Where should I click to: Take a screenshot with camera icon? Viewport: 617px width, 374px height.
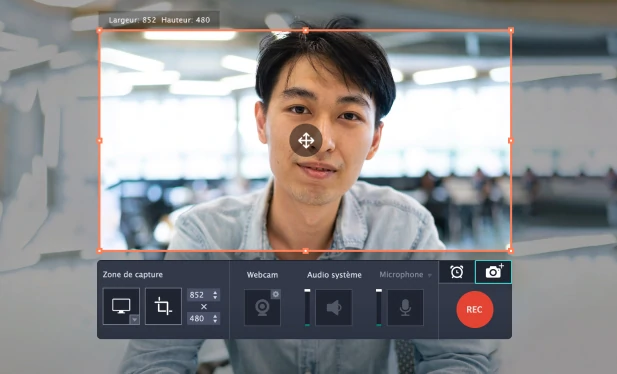pyautogui.click(x=493, y=272)
